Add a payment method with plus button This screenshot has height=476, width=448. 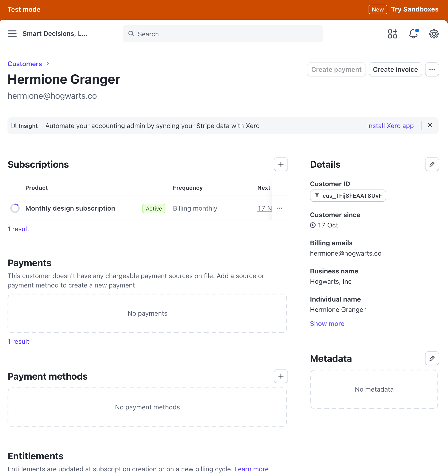coord(281,376)
